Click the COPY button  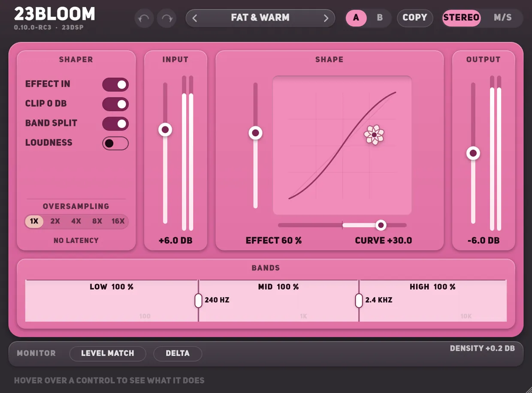pyautogui.click(x=415, y=18)
